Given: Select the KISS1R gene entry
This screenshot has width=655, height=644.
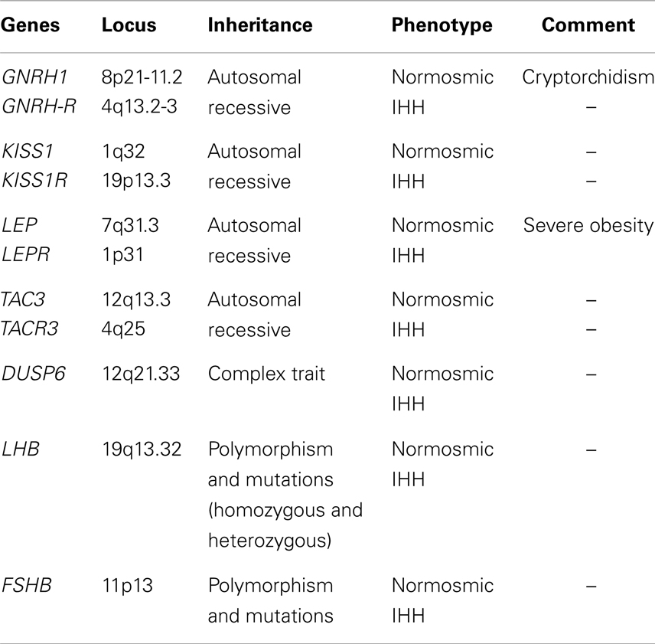Looking at the screenshot, I should tap(34, 181).
